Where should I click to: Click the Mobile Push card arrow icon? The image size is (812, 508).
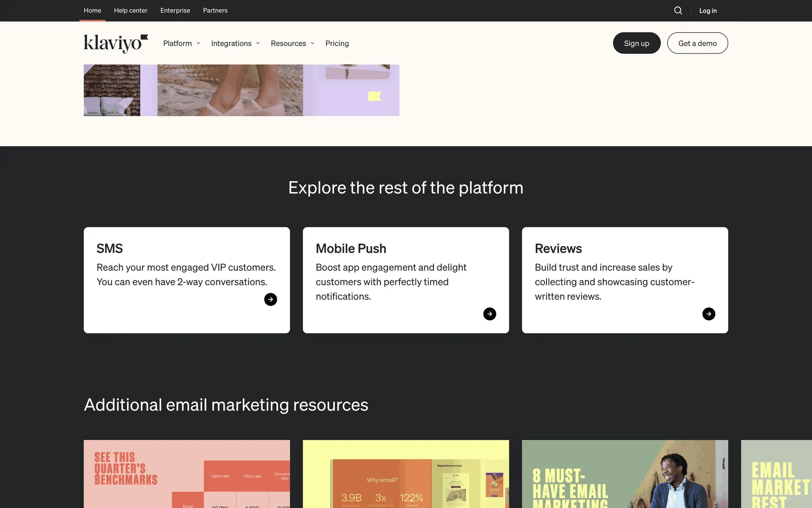coord(489,314)
